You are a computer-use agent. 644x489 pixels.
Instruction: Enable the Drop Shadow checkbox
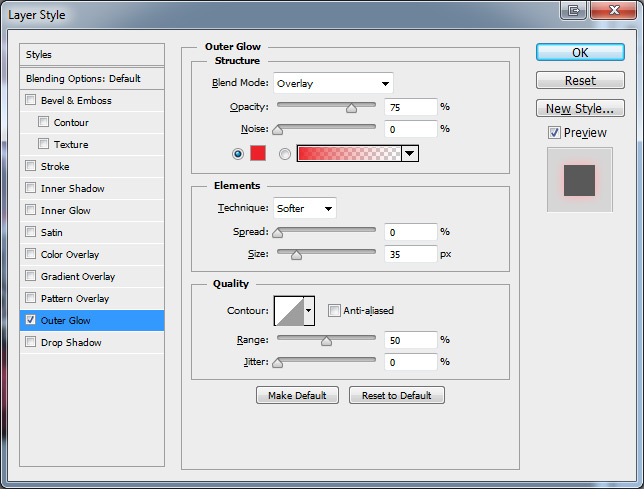(x=31, y=343)
